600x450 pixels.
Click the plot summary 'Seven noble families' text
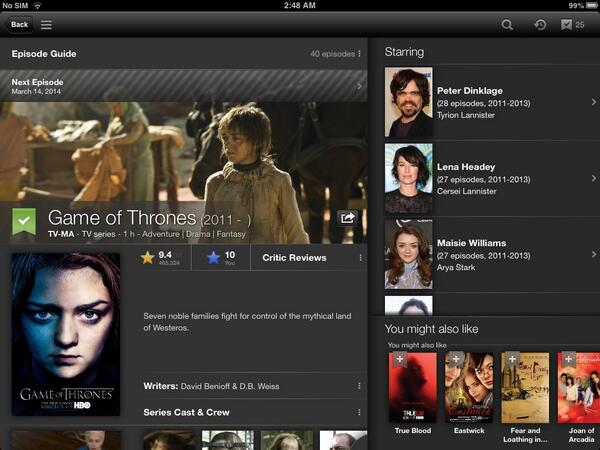247,322
